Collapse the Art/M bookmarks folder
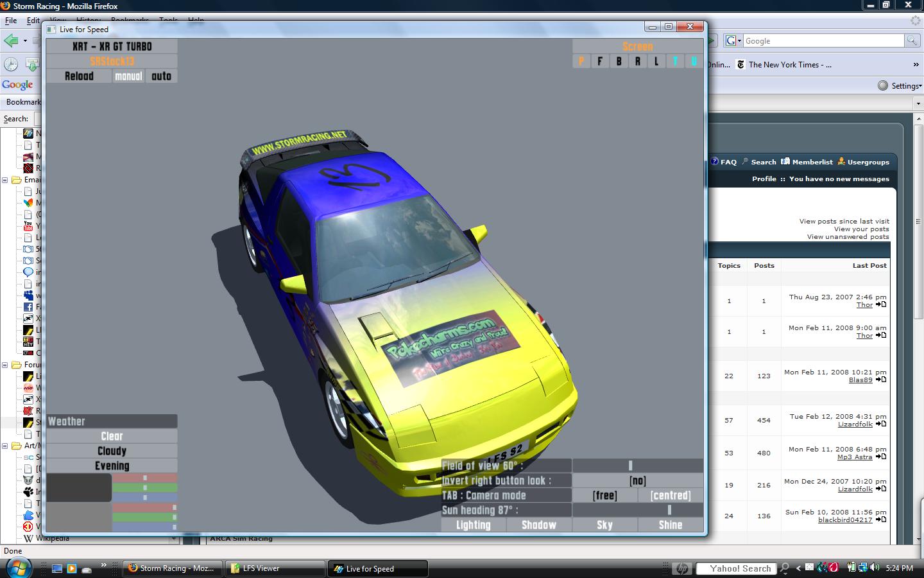924x578 pixels. coord(5,446)
